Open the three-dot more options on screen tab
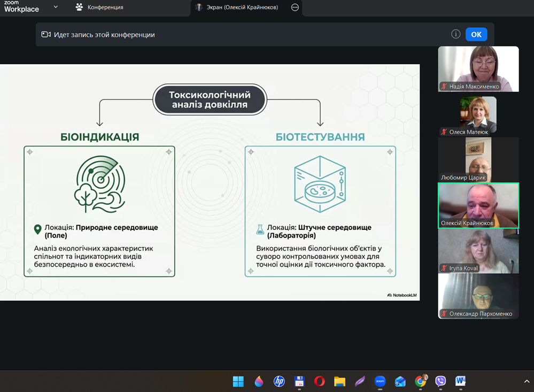The image size is (534, 392). [x=295, y=7]
